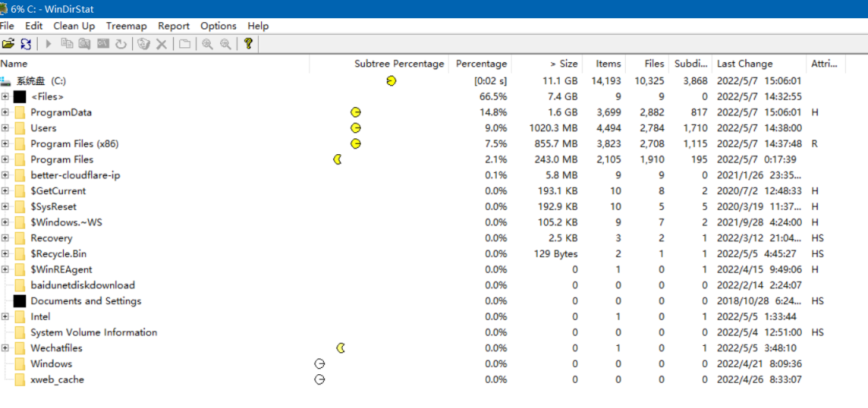
Task: Select the Windows folder row
Action: (51, 364)
